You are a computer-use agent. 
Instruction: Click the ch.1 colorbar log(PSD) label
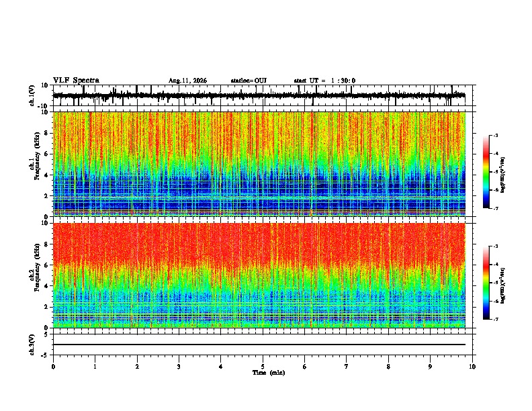[502, 175]
